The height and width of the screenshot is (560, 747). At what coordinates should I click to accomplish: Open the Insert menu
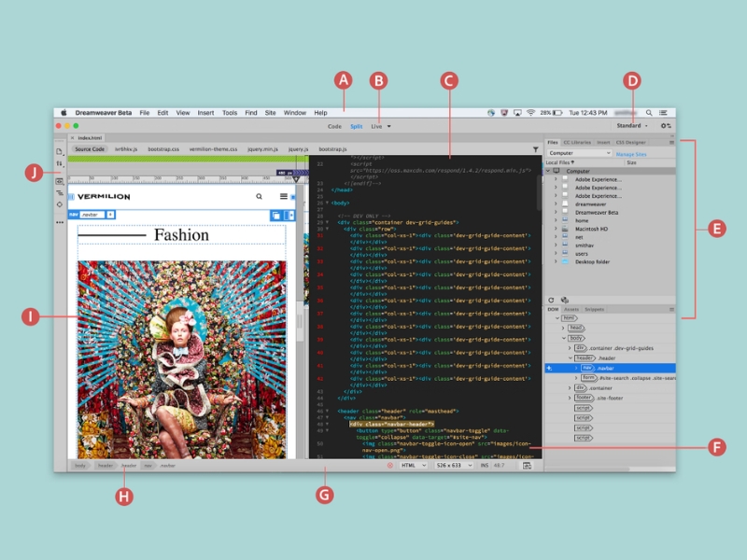[x=205, y=113]
